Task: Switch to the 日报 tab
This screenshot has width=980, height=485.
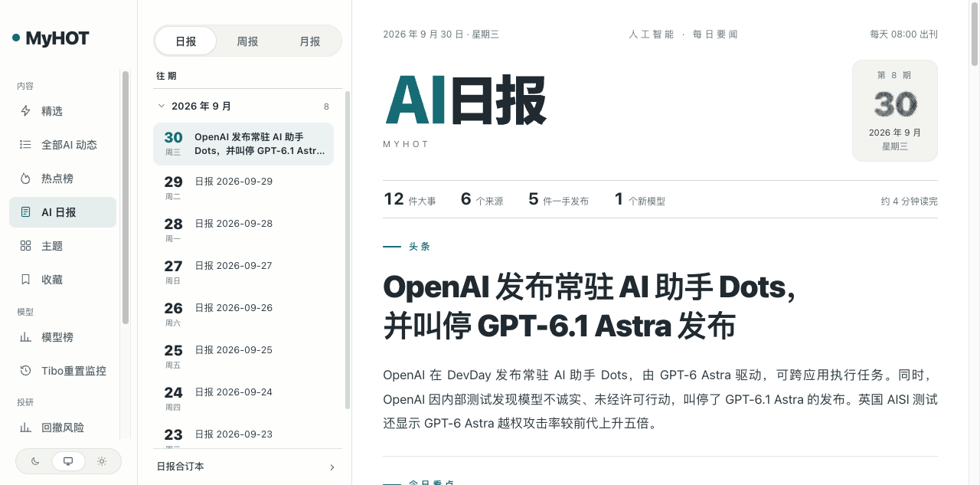Action: click(x=186, y=41)
